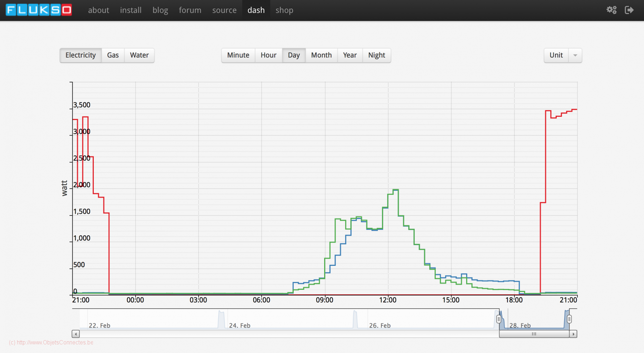This screenshot has height=353, width=644.
Task: Click the 28. Feb navigator label
Action: pos(520,325)
